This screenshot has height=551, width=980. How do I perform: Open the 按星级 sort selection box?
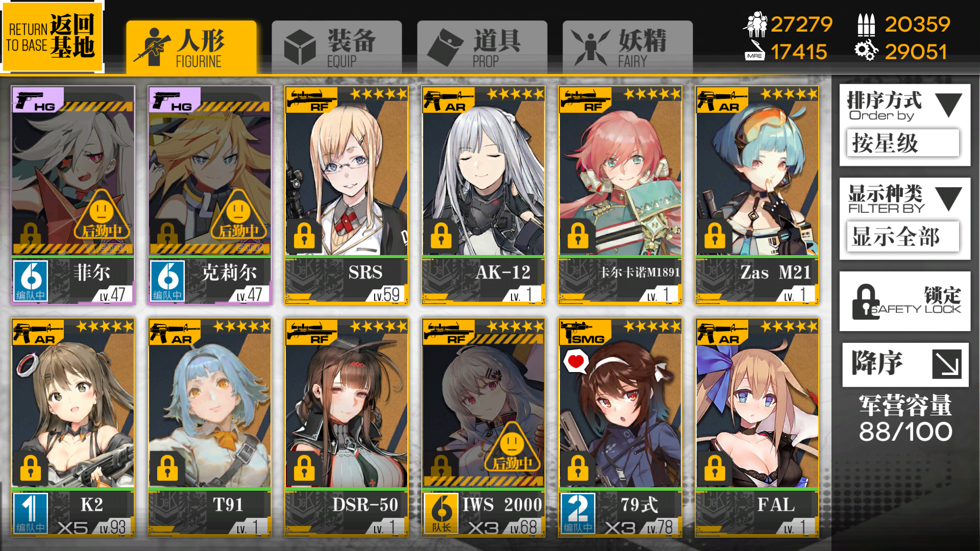(x=903, y=143)
